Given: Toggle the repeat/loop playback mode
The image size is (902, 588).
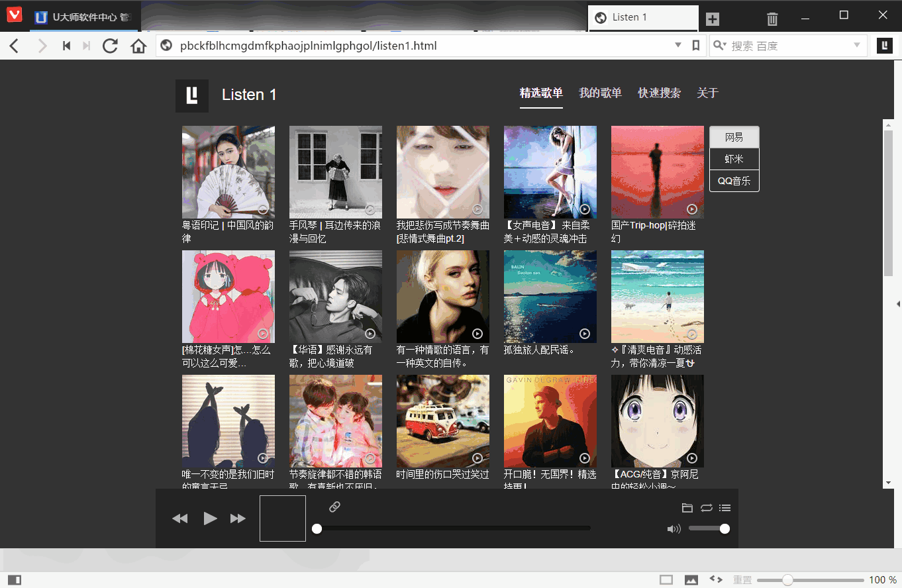Looking at the screenshot, I should pos(706,508).
